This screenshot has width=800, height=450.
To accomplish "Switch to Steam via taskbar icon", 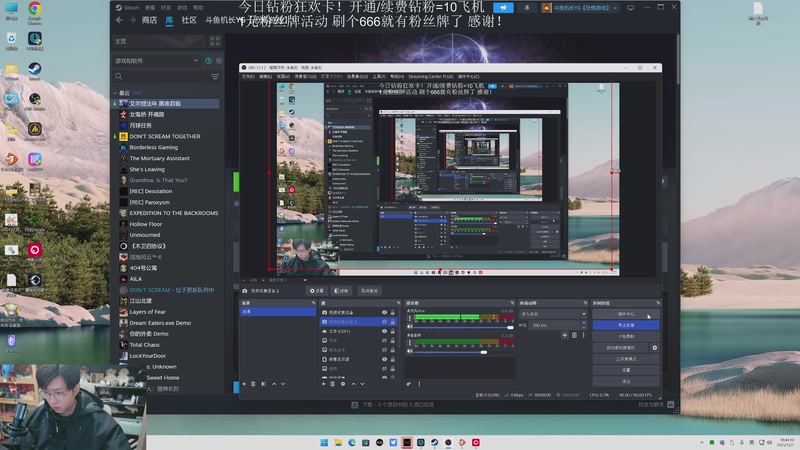I will pyautogui.click(x=434, y=442).
